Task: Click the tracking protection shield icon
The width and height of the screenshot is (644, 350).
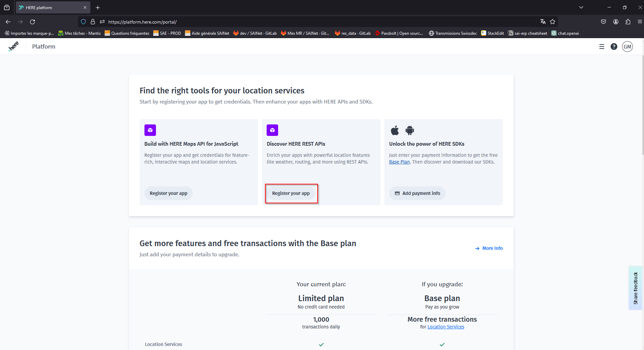Action: pos(83,22)
